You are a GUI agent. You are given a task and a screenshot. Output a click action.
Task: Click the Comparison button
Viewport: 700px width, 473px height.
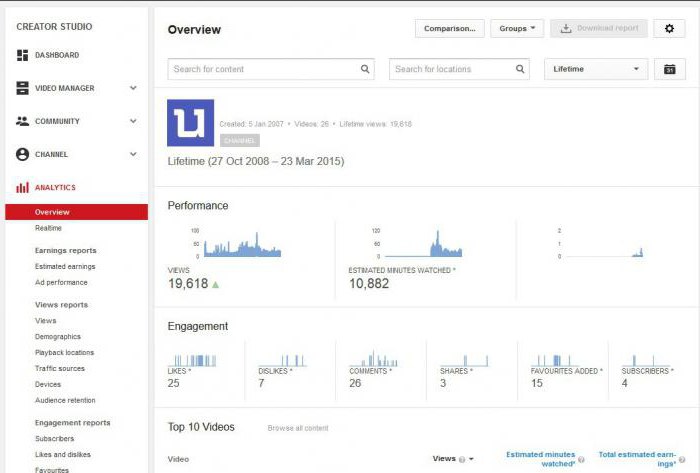450,29
